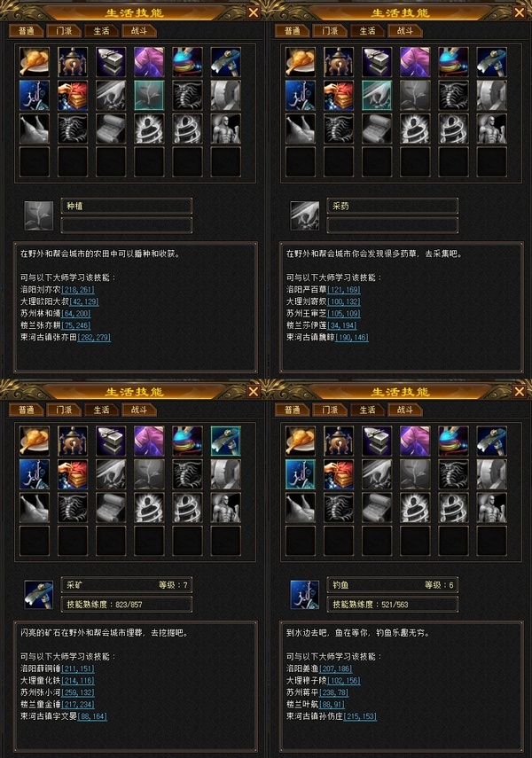Viewport: 532px width, 758px height.
Task: Click the purple cloth tailoring icon in 钓鱼 panel
Action: click(x=415, y=441)
